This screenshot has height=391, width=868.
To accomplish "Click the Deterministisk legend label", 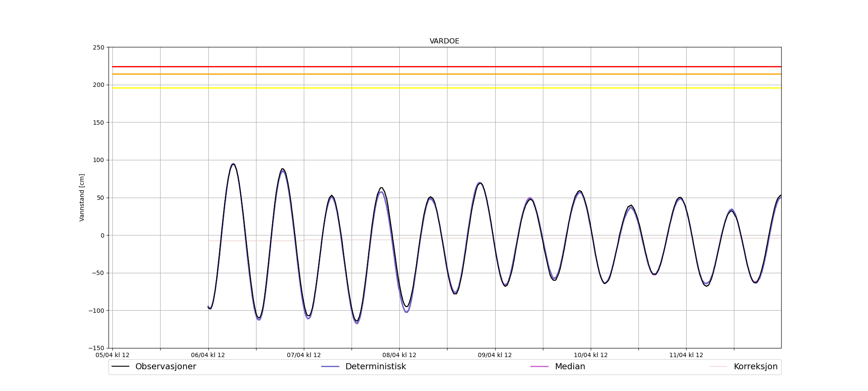I will [x=375, y=367].
